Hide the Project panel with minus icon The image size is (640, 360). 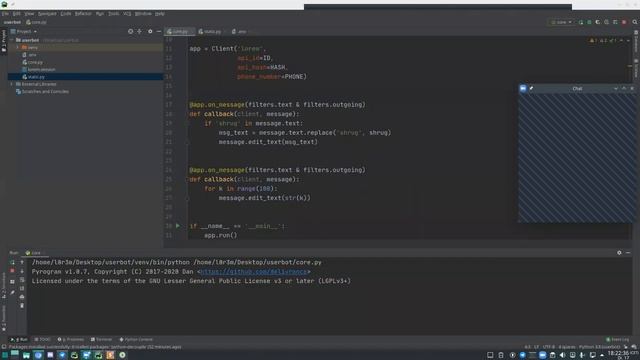[159, 31]
